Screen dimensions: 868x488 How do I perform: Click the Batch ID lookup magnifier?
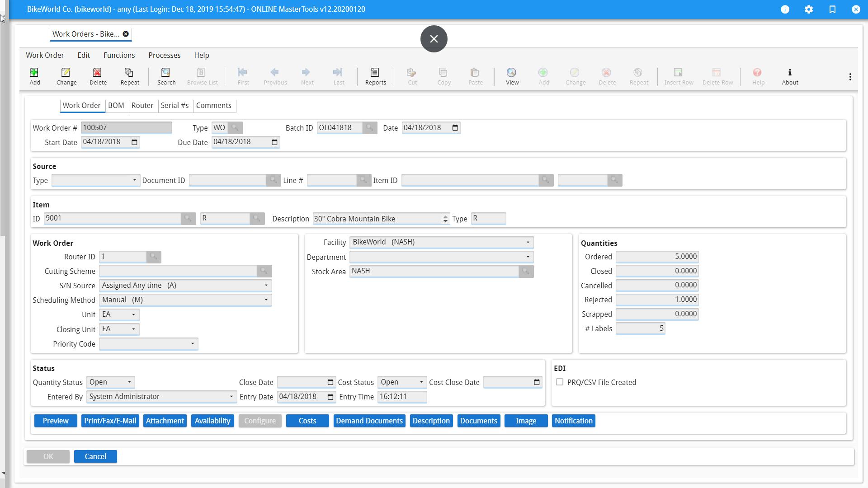tap(370, 127)
